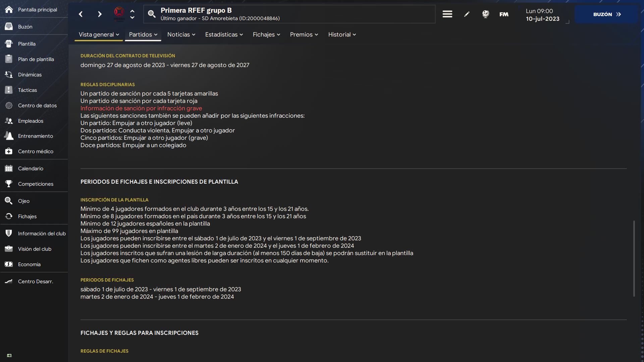Image resolution: width=644 pixels, height=362 pixels.
Task: Open the hamburger menu icon
Action: (x=447, y=14)
